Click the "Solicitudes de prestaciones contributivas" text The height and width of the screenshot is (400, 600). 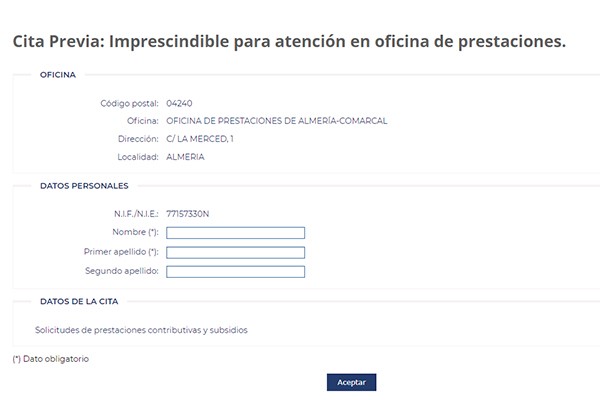(140, 330)
